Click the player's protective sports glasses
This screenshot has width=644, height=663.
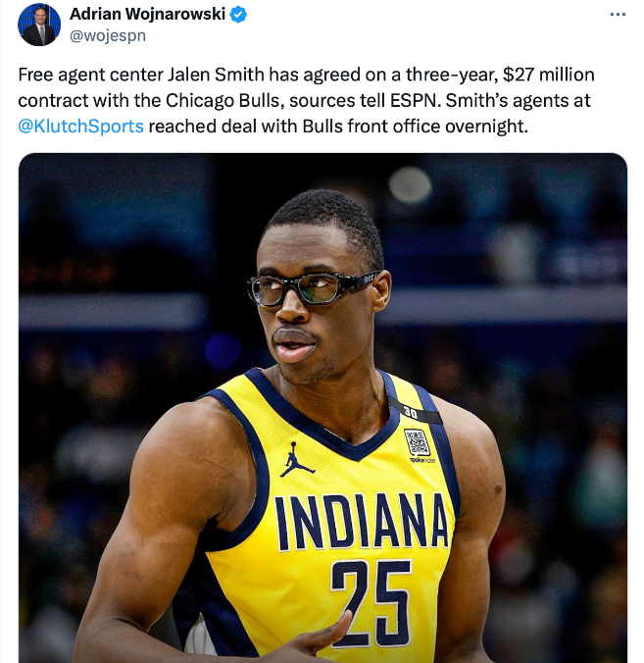click(311, 288)
